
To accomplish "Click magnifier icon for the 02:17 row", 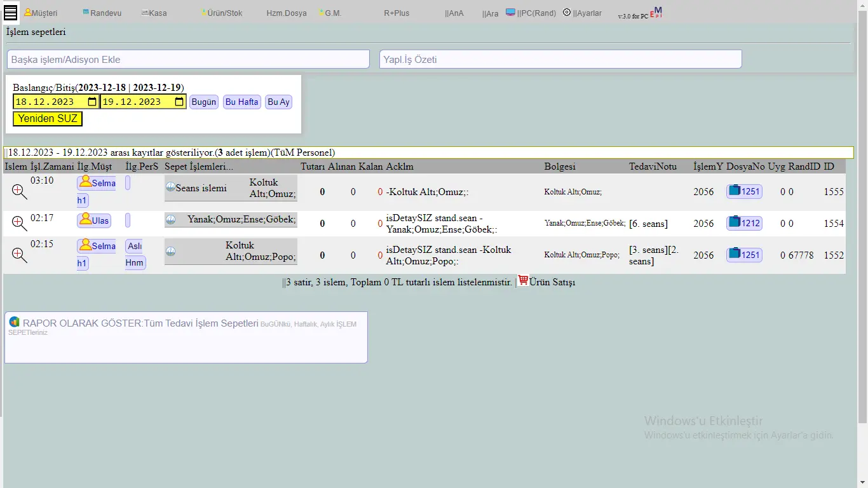I will click(x=20, y=223).
